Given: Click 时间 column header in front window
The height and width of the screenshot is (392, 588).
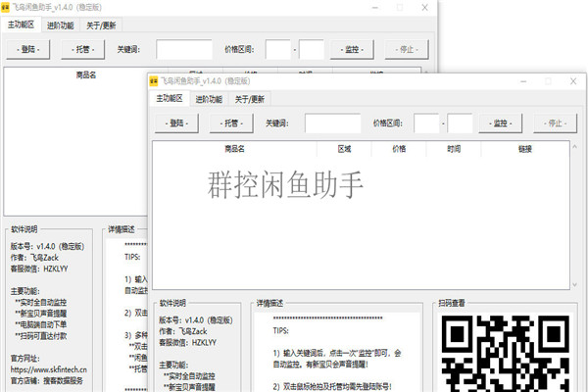Looking at the screenshot, I should click(x=454, y=149).
